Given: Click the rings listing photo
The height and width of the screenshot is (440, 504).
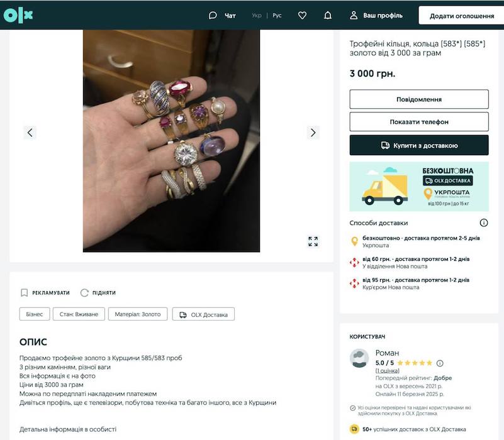Looking at the screenshot, I should pyautogui.click(x=171, y=141).
